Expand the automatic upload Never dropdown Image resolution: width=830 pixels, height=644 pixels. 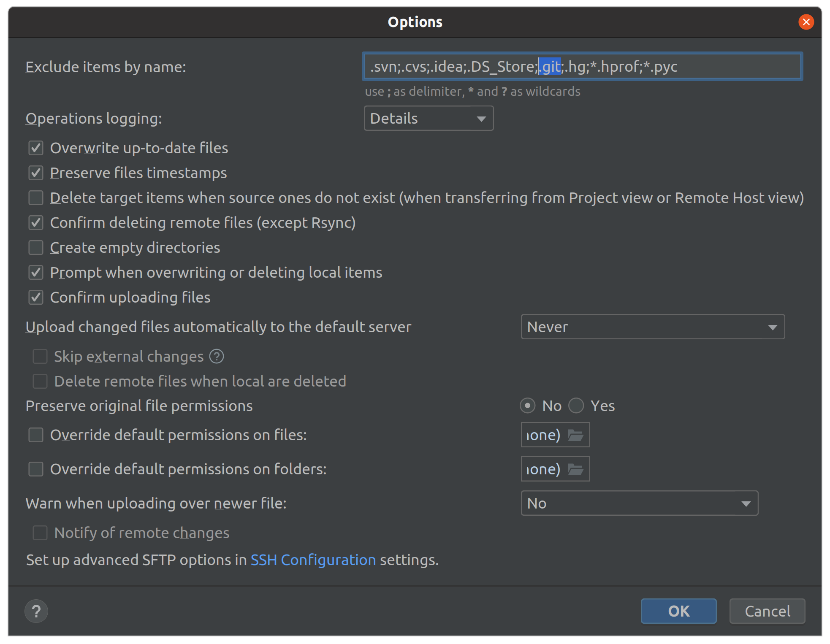(x=652, y=327)
